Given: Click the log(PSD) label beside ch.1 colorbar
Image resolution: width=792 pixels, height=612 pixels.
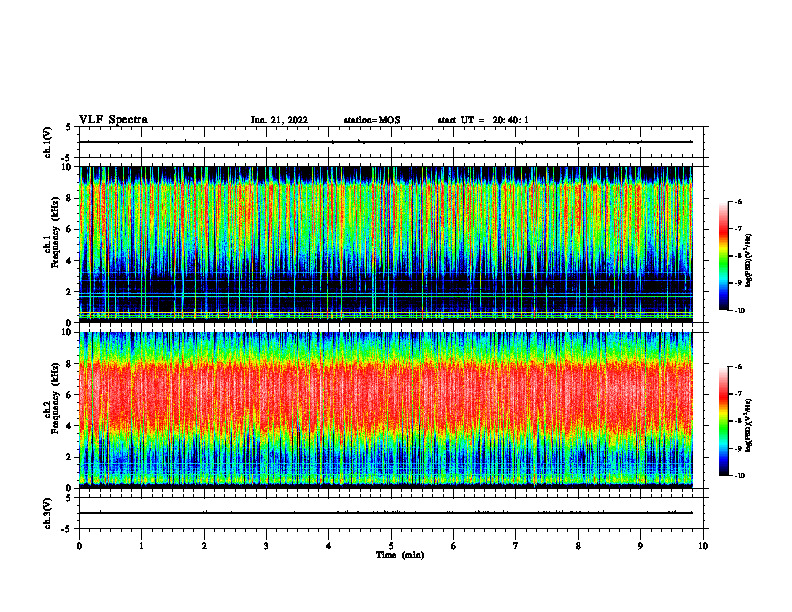Looking at the screenshot, I should [x=750, y=261].
